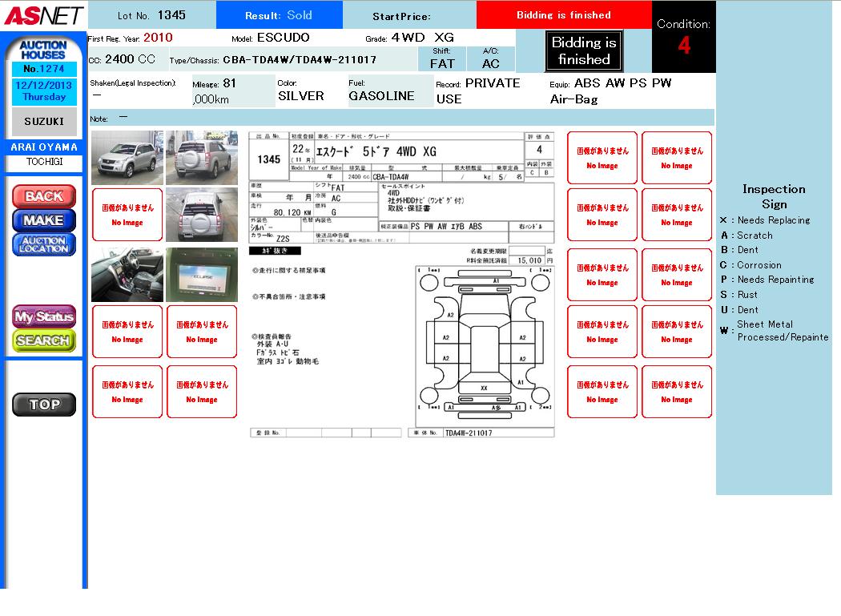This screenshot has height=616, width=841.
Task: Click the ASNET logo
Action: point(42,15)
